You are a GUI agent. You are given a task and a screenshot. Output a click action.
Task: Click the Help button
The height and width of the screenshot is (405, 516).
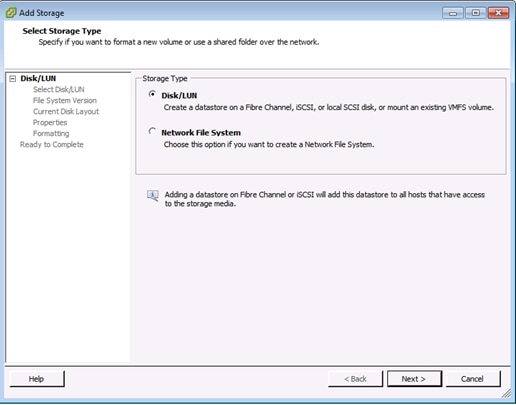tap(36, 379)
